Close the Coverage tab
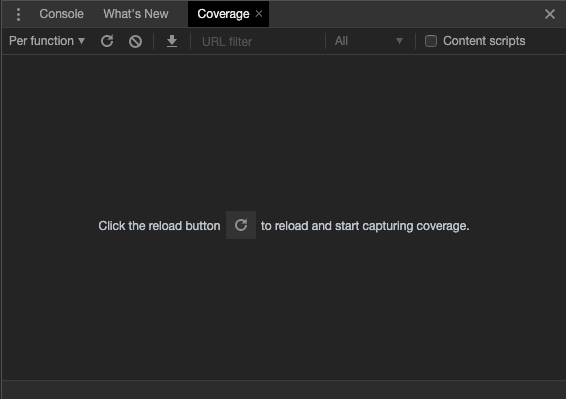Viewport: 566px width, 399px height. (259, 14)
